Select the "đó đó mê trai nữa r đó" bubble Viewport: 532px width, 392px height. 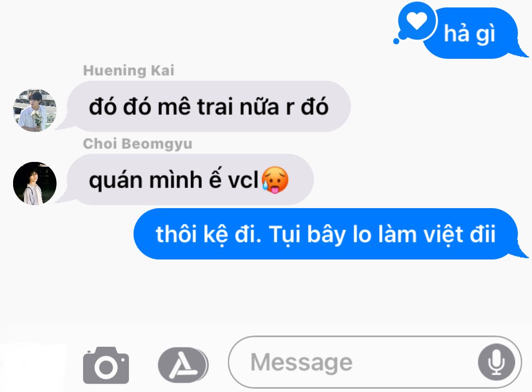(208, 106)
